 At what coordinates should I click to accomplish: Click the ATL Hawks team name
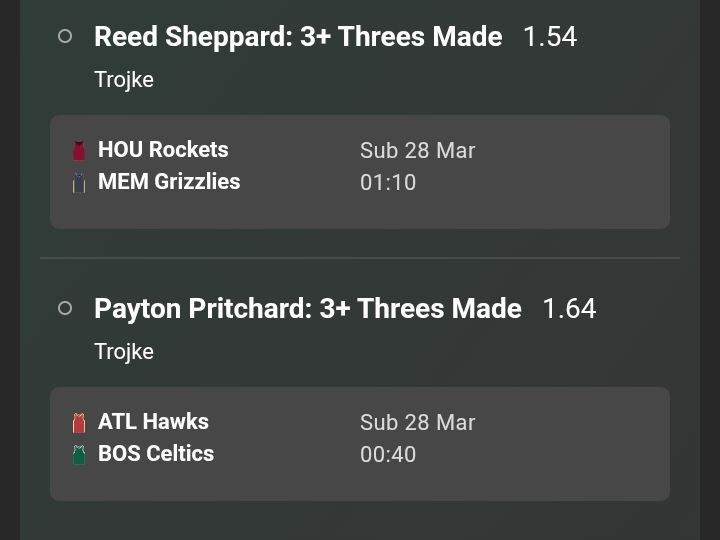coord(153,422)
